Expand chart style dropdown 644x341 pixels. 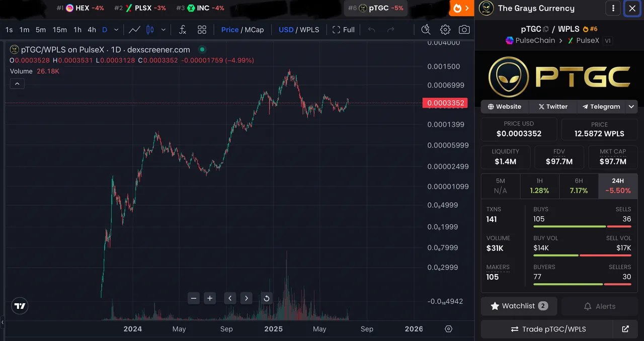click(163, 30)
